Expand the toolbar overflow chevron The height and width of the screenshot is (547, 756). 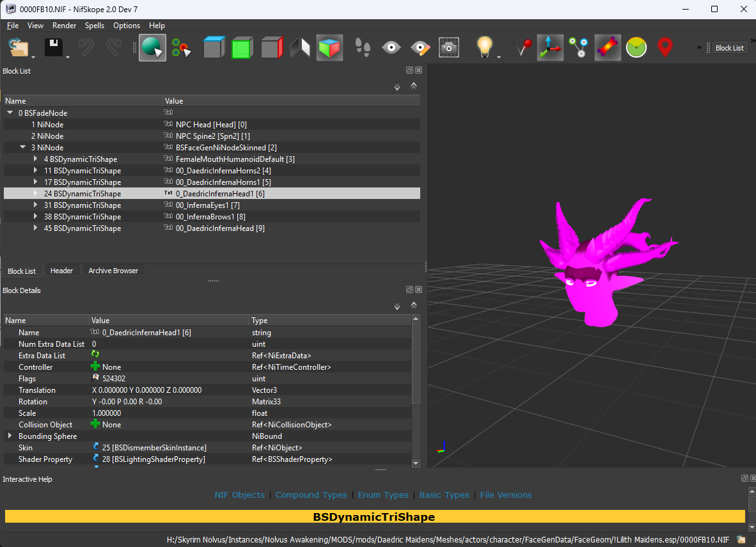pos(699,47)
